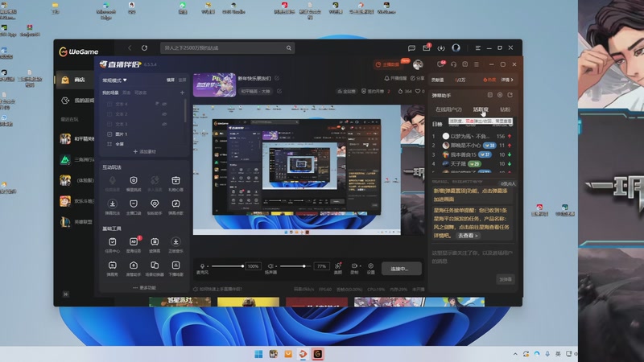
Task: Edit the stream title 新年快乐朋友们
Action: (x=277, y=78)
